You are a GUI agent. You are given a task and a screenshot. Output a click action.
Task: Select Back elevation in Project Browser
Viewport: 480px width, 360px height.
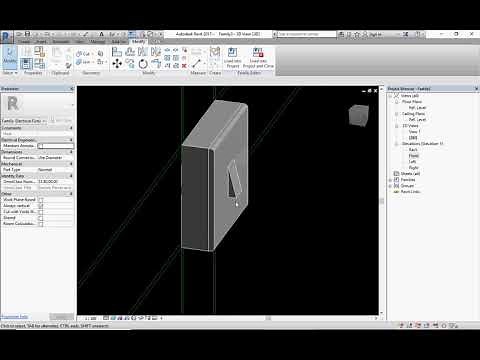point(413,150)
